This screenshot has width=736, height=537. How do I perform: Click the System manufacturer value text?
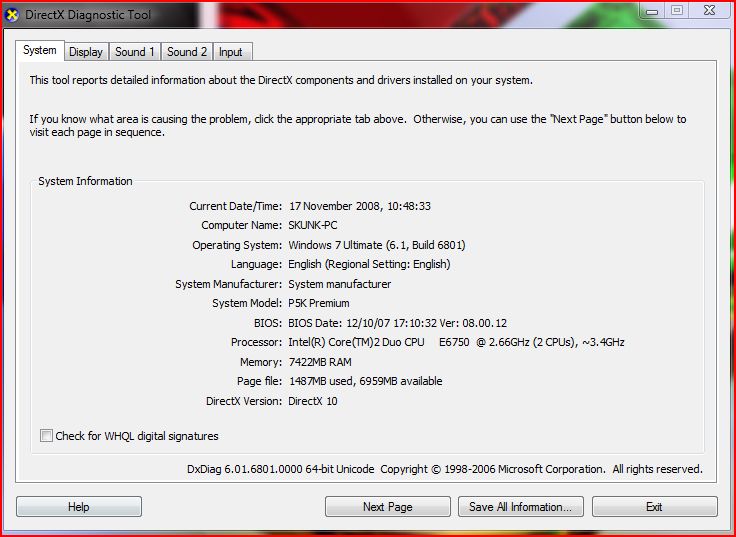tap(339, 284)
